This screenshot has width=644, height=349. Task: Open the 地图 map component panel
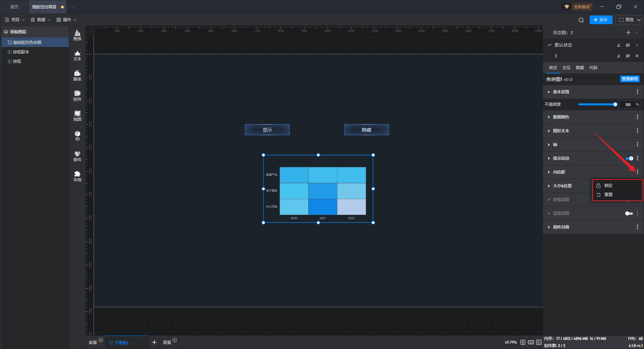[x=77, y=116]
